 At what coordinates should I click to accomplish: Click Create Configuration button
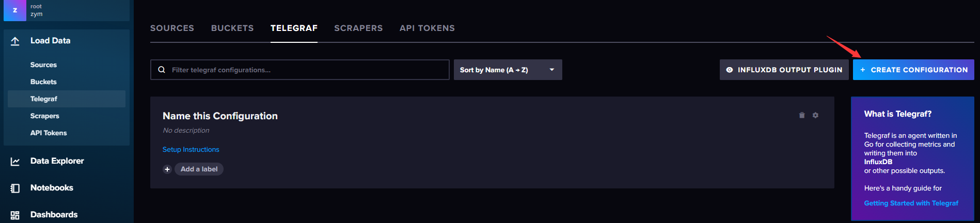click(913, 70)
